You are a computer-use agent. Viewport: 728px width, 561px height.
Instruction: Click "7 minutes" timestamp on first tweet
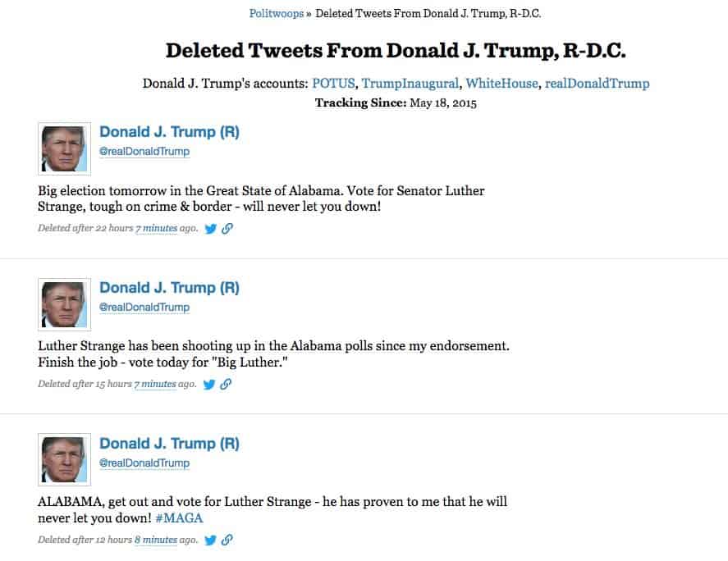pyautogui.click(x=157, y=228)
